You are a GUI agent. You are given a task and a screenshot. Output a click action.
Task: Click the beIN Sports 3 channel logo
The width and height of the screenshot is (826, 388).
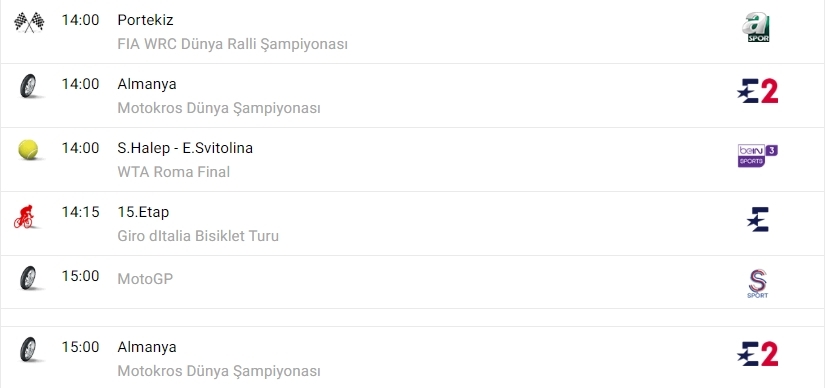[758, 156]
